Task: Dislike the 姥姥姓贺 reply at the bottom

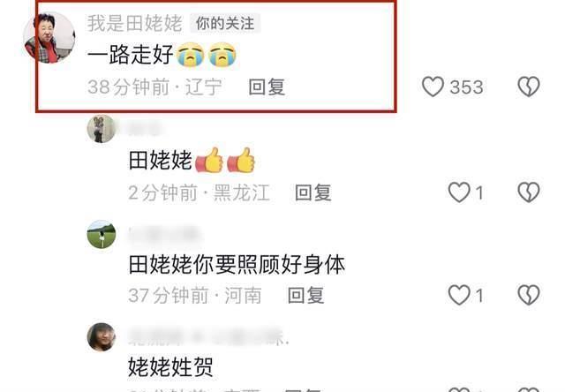Action: tap(529, 390)
